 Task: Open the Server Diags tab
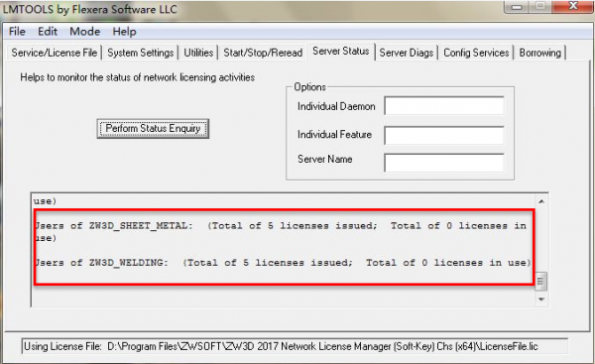407,53
